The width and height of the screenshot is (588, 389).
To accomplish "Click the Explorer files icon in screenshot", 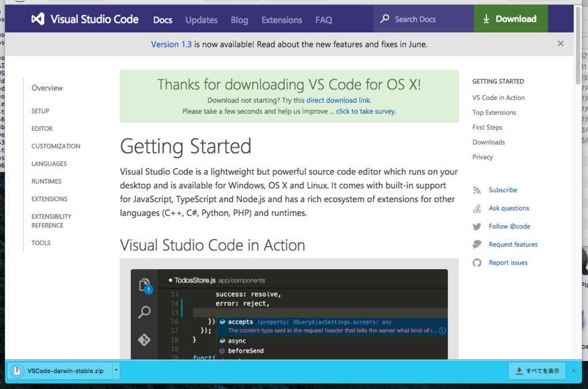I will pos(144,286).
